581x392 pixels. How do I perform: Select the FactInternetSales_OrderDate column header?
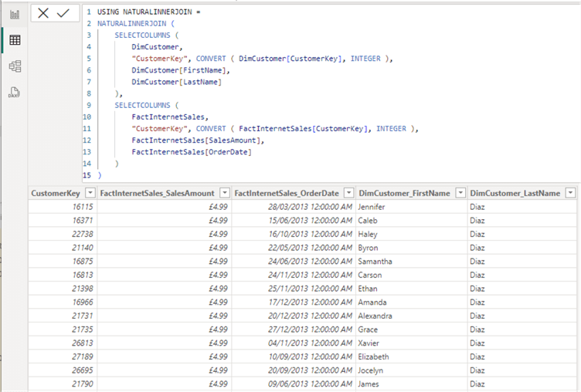pos(287,193)
